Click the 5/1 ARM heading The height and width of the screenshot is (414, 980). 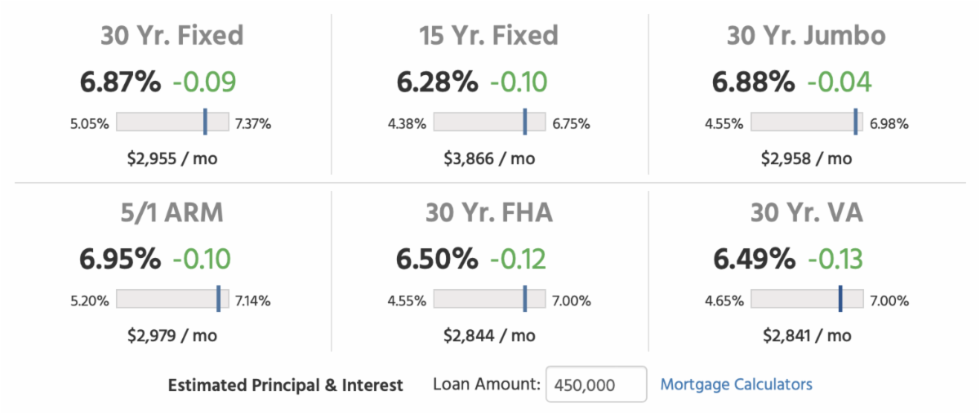[171, 213]
